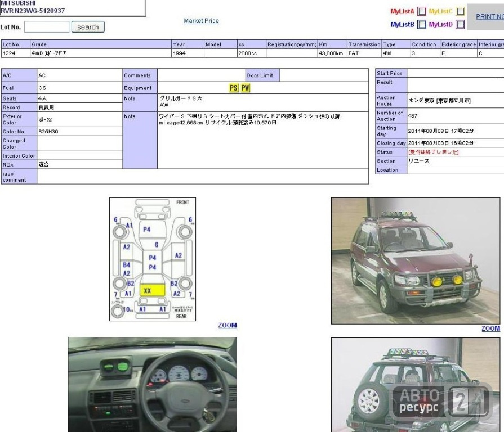
Task: Select the 2000cc engine cell
Action: [x=251, y=53]
